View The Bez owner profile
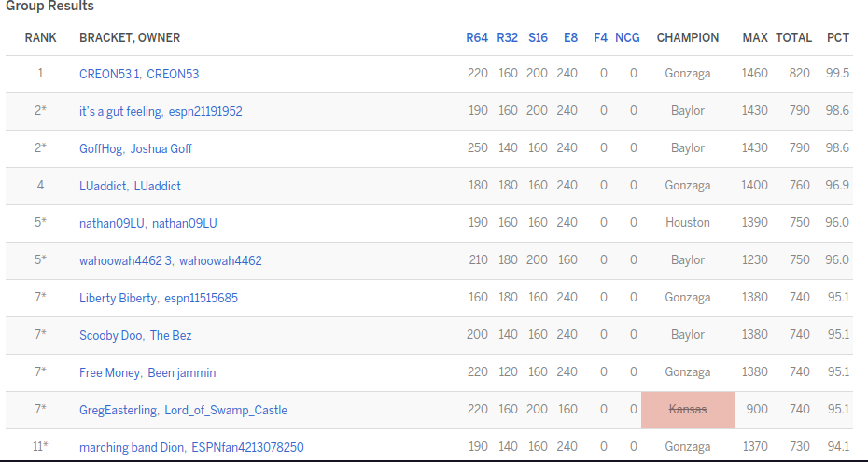Viewport: 868px width, 462px height. (x=171, y=335)
